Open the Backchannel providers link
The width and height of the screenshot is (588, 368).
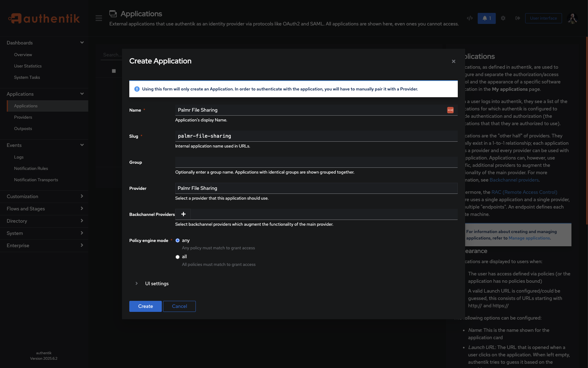coord(514,180)
